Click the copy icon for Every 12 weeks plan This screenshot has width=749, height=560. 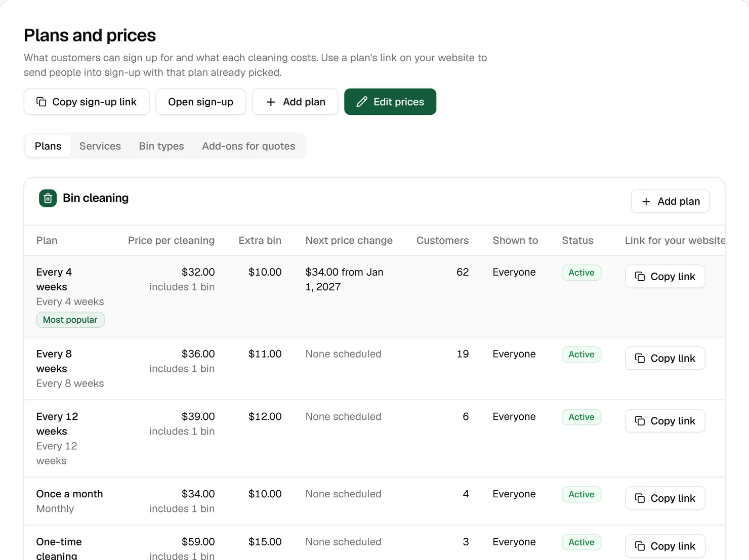click(x=640, y=421)
